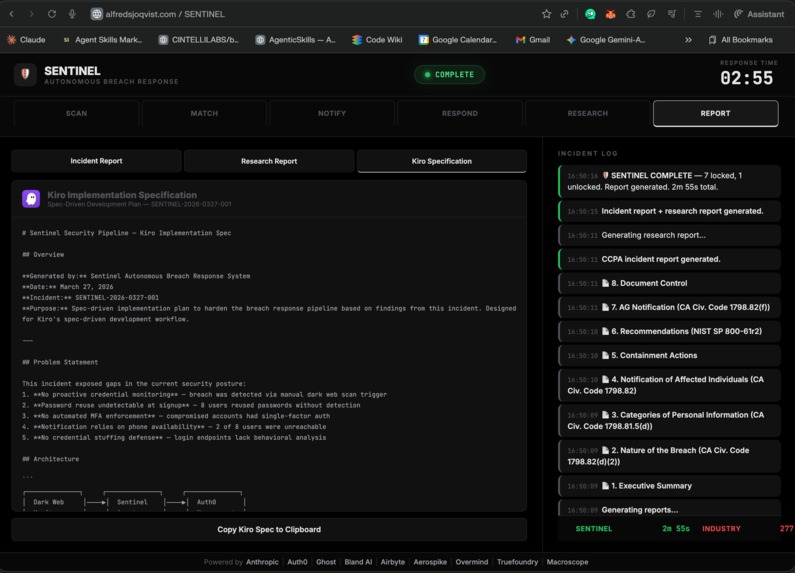Click Airbyte in the footer
The height and width of the screenshot is (573, 795).
pyautogui.click(x=392, y=562)
